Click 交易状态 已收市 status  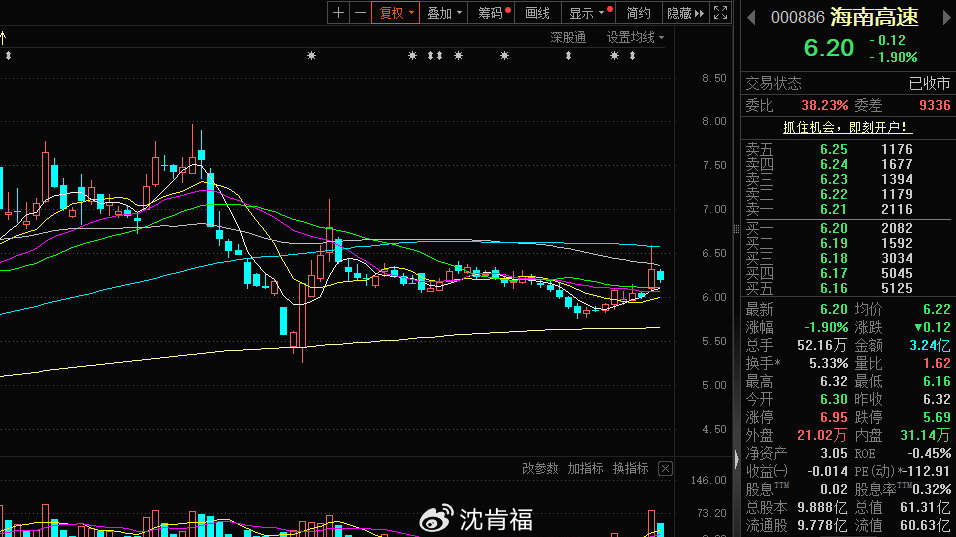929,84
